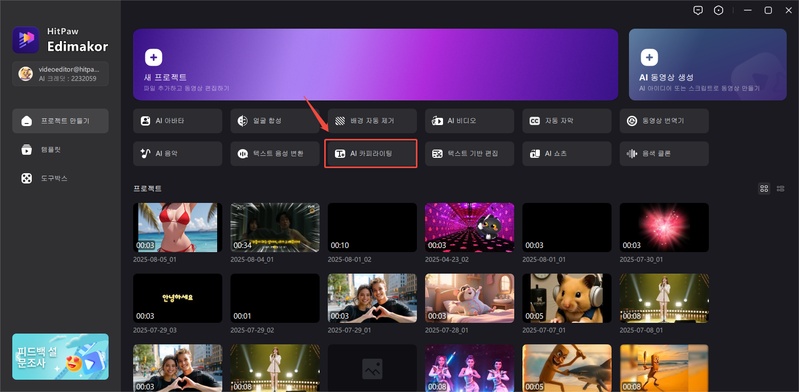Open hamster headphones project 2025-07-07_01
Image resolution: width=799 pixels, height=392 pixels.
coord(567,298)
